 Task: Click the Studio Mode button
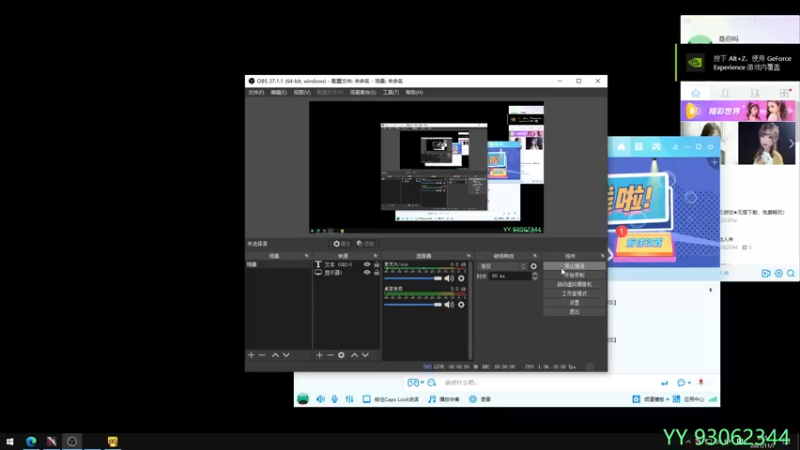574,293
